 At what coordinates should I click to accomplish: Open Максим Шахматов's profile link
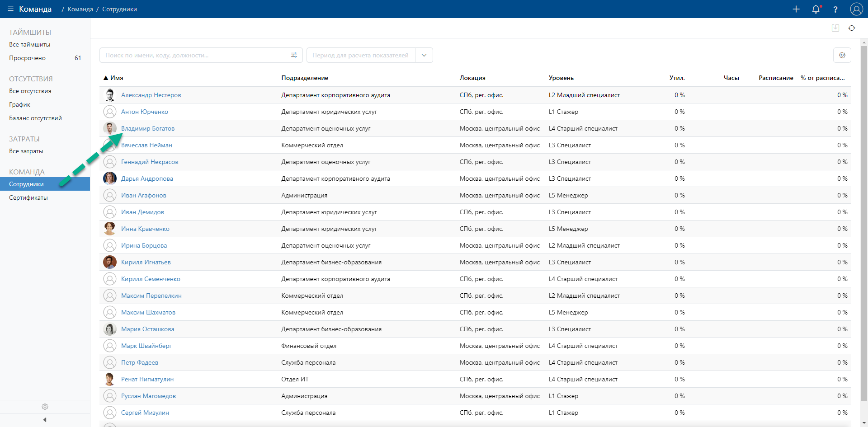148,312
